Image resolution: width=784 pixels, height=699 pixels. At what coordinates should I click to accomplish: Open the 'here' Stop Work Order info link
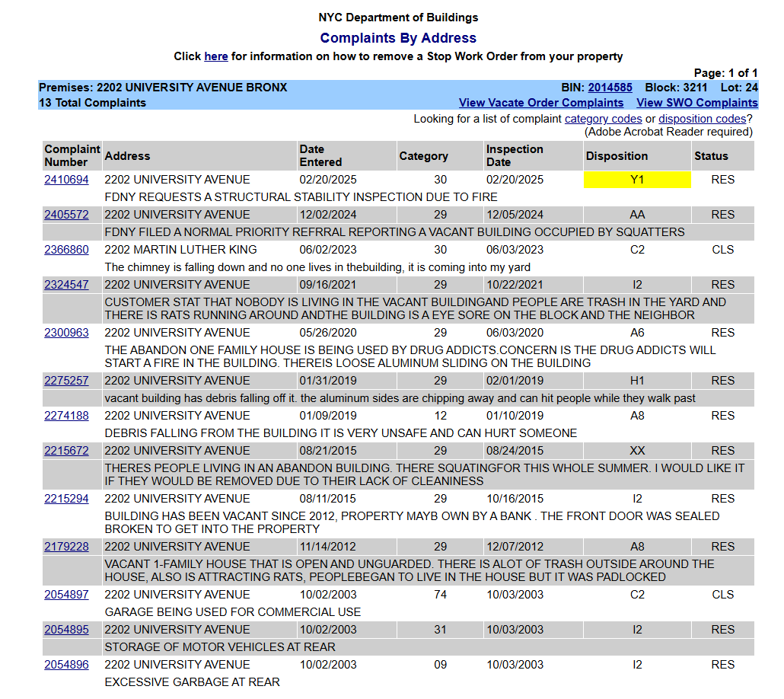coord(216,56)
